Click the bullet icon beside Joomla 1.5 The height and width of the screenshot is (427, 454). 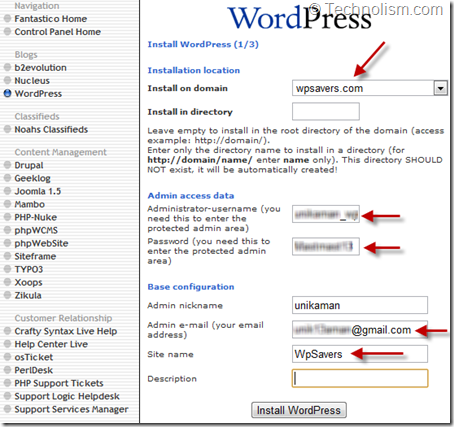pyautogui.click(x=7, y=191)
